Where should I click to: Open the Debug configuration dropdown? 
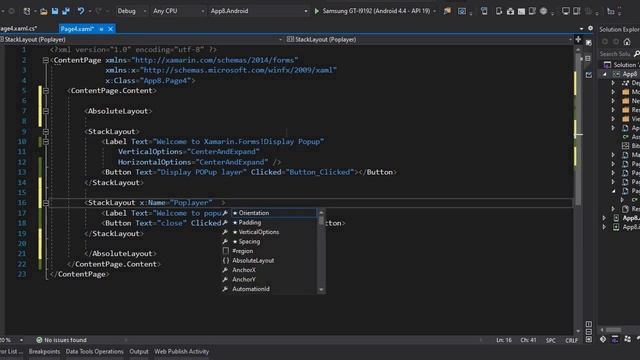tap(131, 11)
